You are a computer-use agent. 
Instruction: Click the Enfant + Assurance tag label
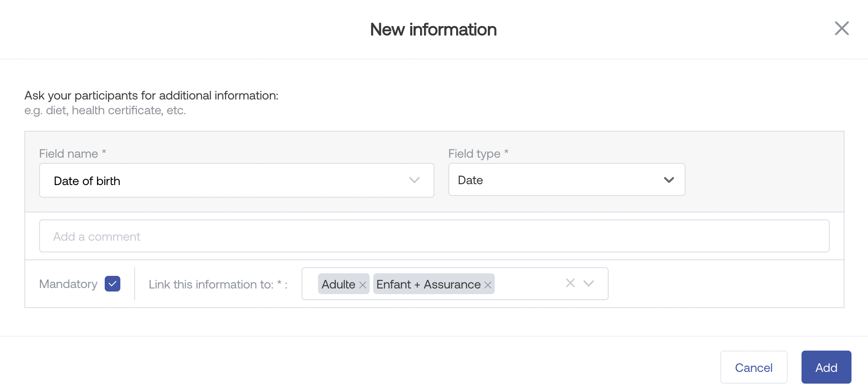point(428,285)
